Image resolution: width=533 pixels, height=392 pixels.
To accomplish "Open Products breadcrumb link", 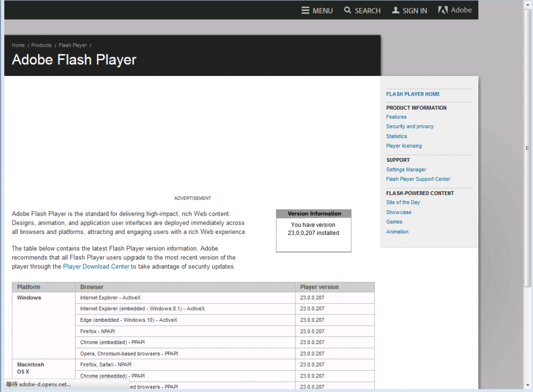I will click(42, 45).
